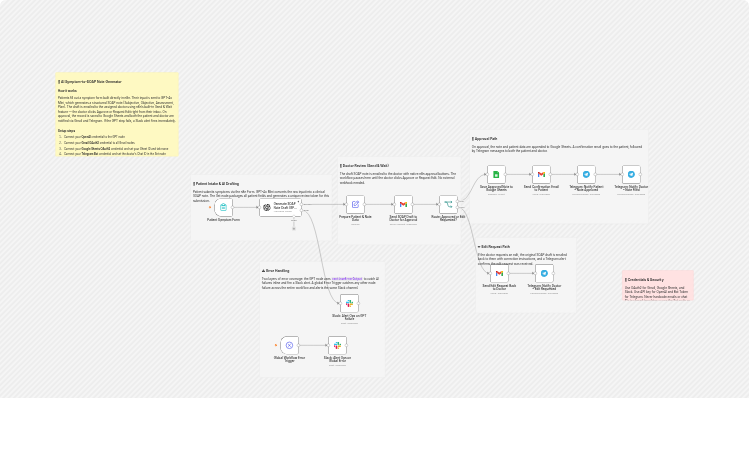Select the Patient Symptom Form trigger node
Screen dimensions: 749x450
[224, 207]
